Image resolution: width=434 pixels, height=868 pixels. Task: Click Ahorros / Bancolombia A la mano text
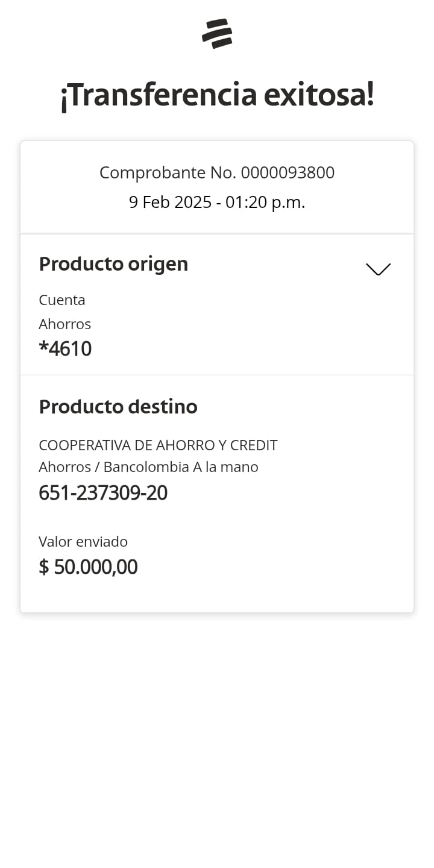tap(148, 467)
